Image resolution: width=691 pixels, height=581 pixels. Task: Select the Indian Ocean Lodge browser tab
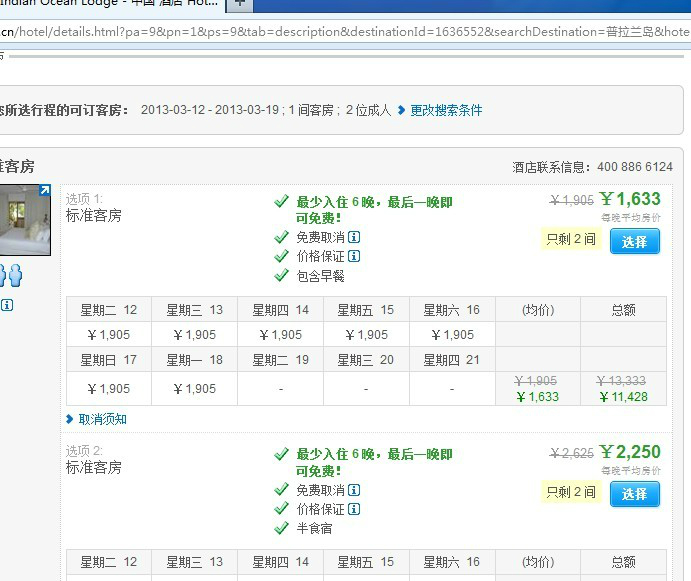click(x=110, y=5)
